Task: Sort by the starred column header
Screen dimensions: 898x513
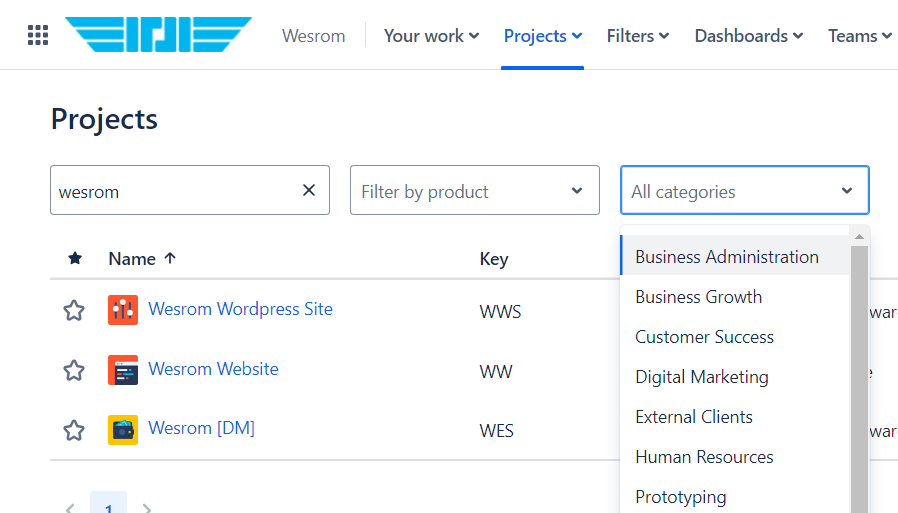Action: (x=75, y=258)
